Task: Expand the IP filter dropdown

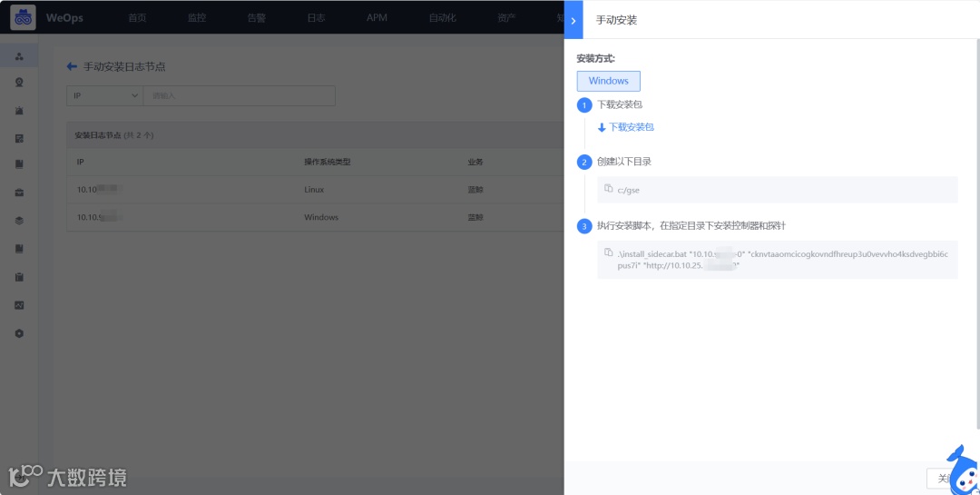Action: [x=105, y=95]
